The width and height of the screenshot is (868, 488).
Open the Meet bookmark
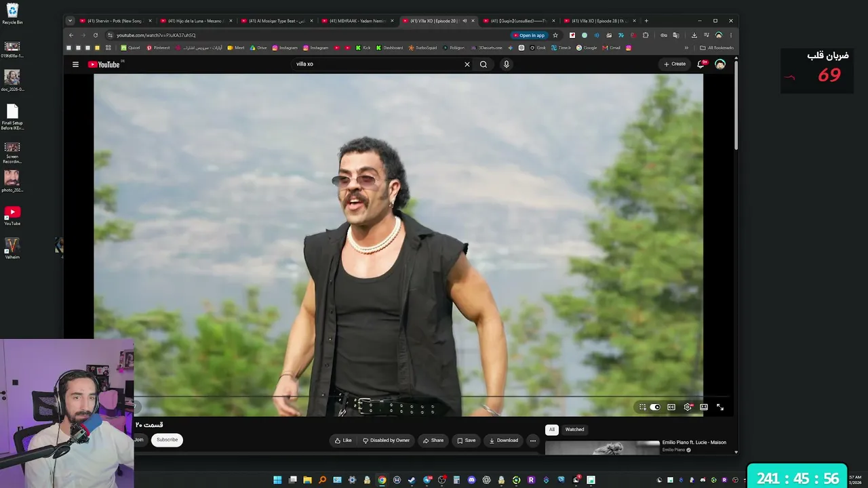[236, 48]
